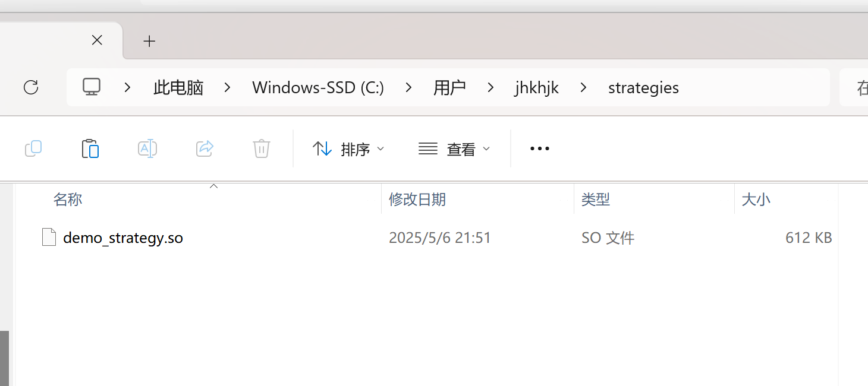868x386 pixels.
Task: Click the Paste clipboard icon
Action: point(90,148)
